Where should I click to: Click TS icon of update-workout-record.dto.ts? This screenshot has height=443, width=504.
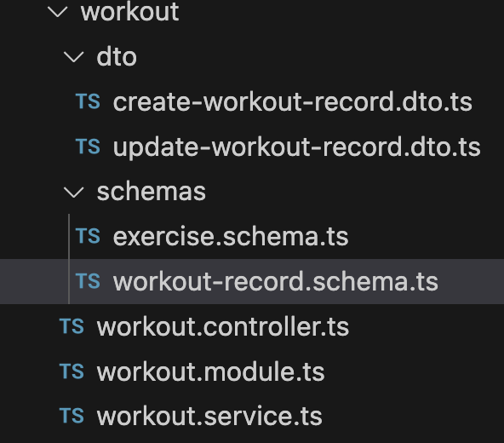(88, 147)
